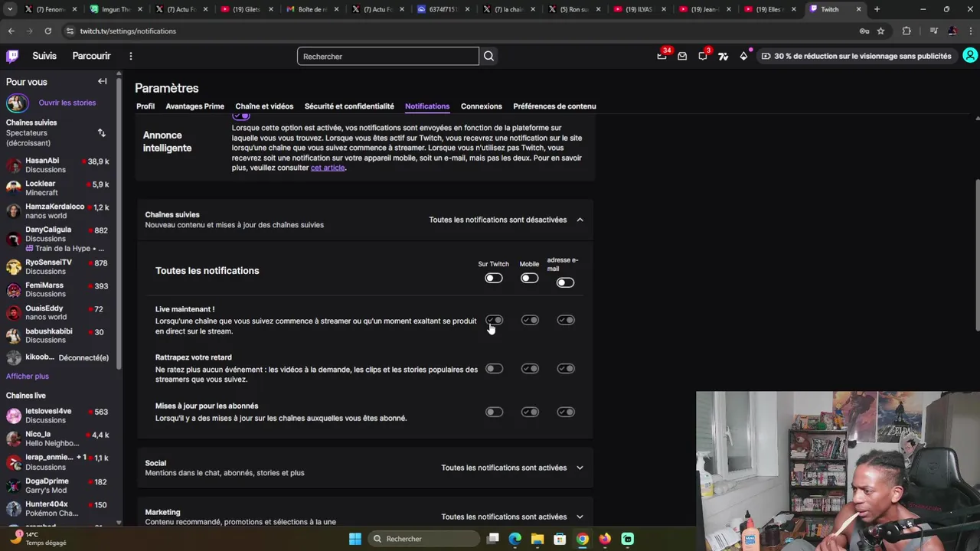
Task: Toggle Live maintenant e-mail switch
Action: coord(566,320)
